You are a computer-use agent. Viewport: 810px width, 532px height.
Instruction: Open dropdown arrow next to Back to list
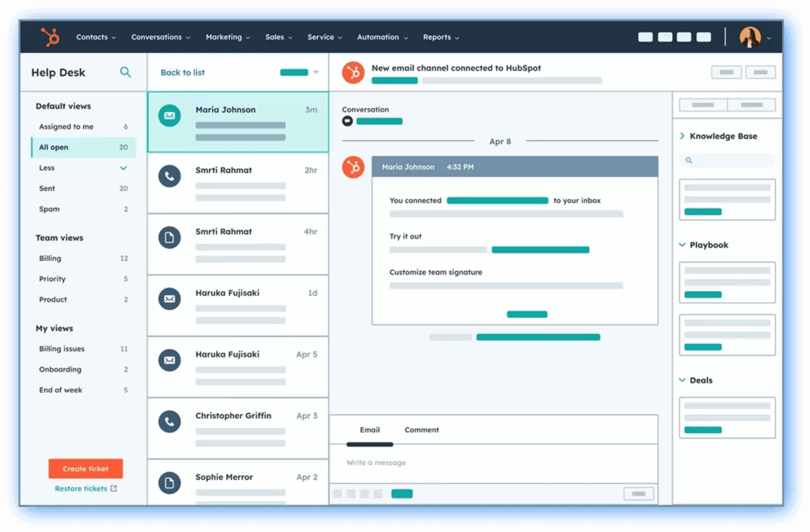316,72
